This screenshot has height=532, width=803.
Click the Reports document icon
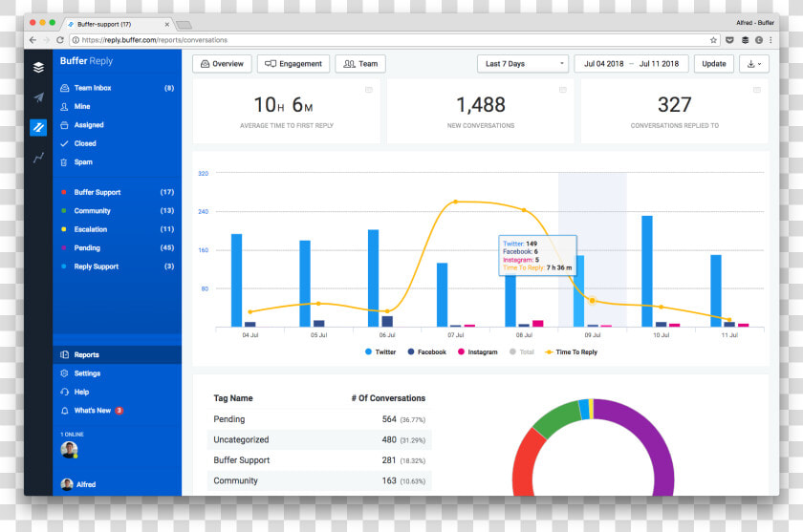(x=65, y=354)
